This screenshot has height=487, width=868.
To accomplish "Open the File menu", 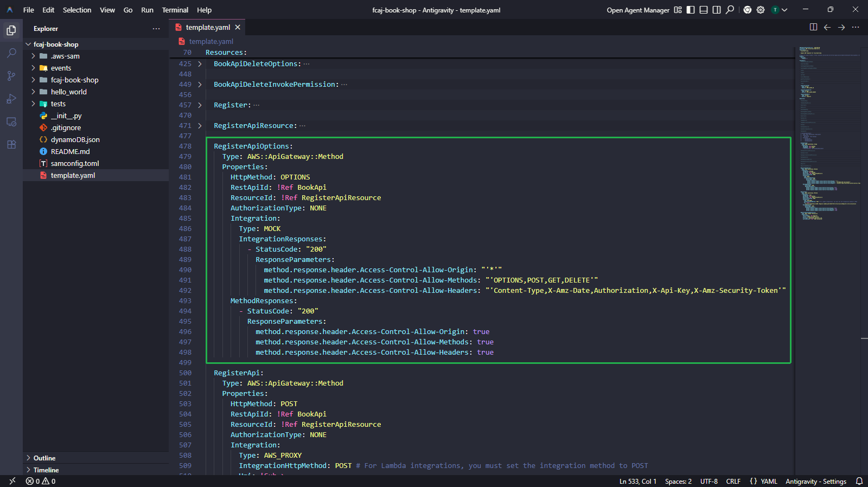I will click(x=29, y=10).
